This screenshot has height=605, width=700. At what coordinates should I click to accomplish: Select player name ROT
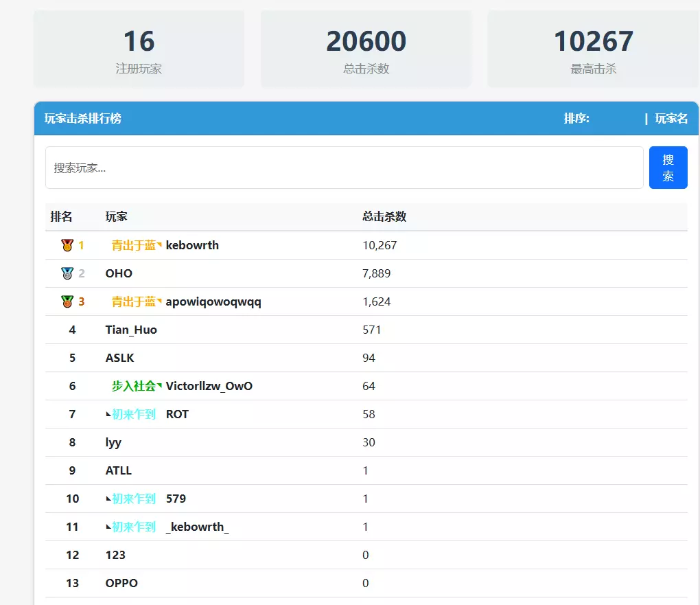(177, 414)
